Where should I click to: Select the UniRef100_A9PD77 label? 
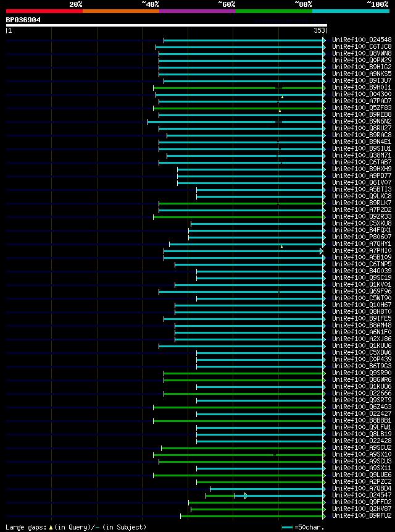[362, 175]
